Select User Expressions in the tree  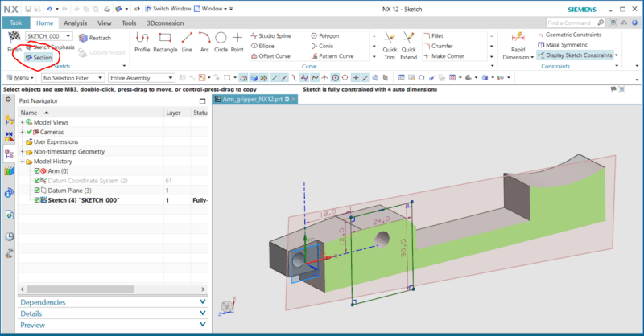coord(56,142)
